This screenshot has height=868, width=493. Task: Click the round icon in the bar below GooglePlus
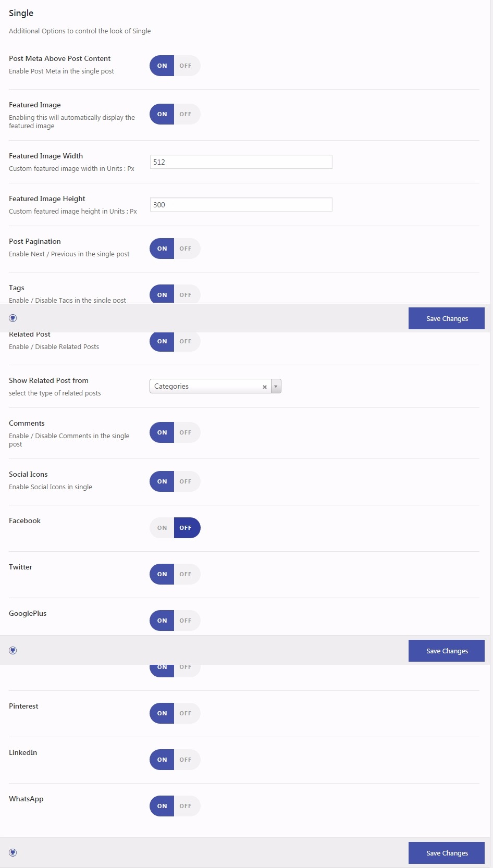click(x=13, y=650)
